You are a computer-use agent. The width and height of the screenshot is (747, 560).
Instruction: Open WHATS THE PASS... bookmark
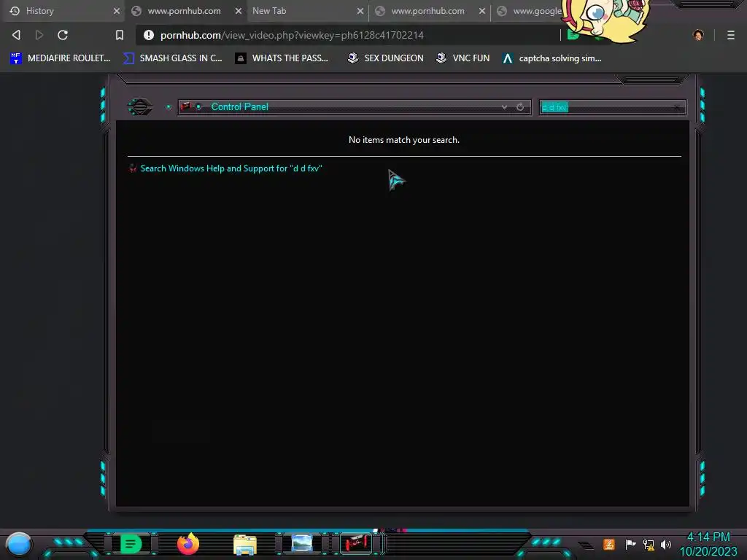[282, 58]
